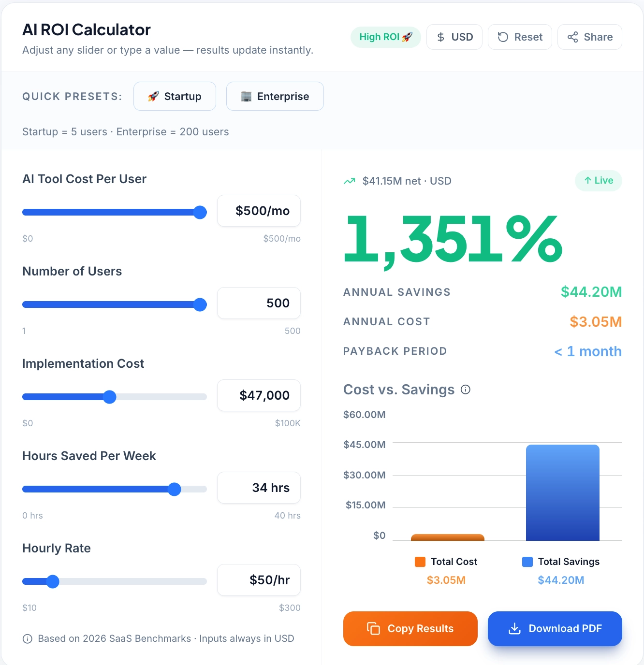The image size is (644, 665).
Task: Click the copy icon inside Copy Results
Action: click(x=372, y=629)
